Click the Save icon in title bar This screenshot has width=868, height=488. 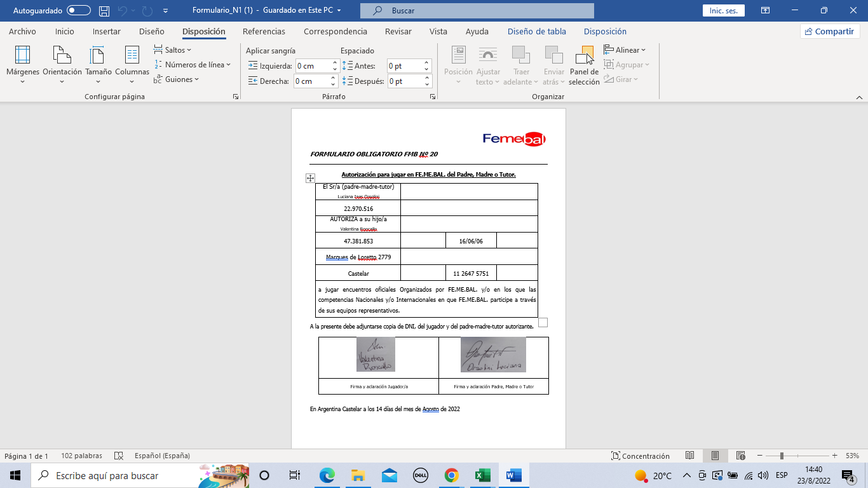(x=104, y=11)
